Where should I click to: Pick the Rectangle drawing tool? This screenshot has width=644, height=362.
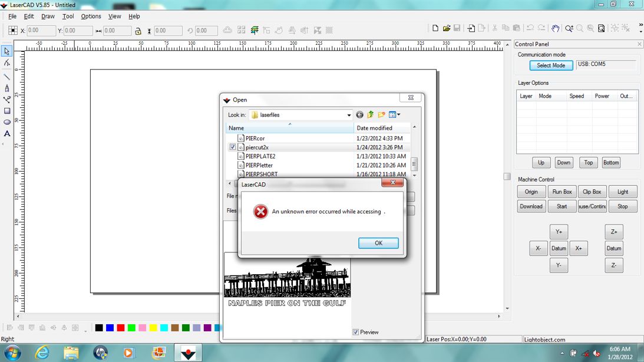pyautogui.click(x=7, y=111)
